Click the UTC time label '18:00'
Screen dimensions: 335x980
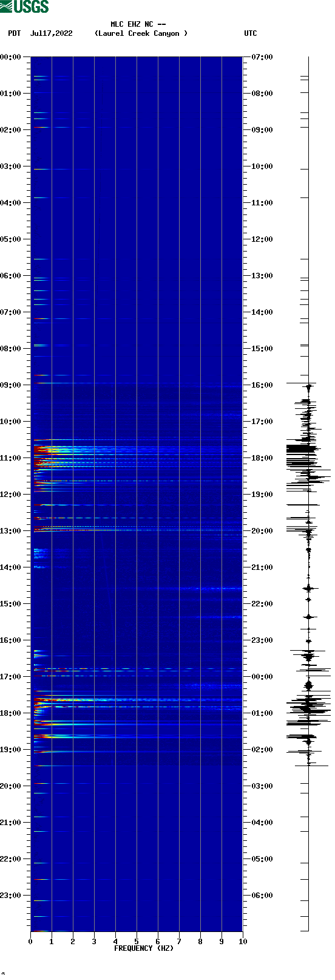(x=262, y=458)
